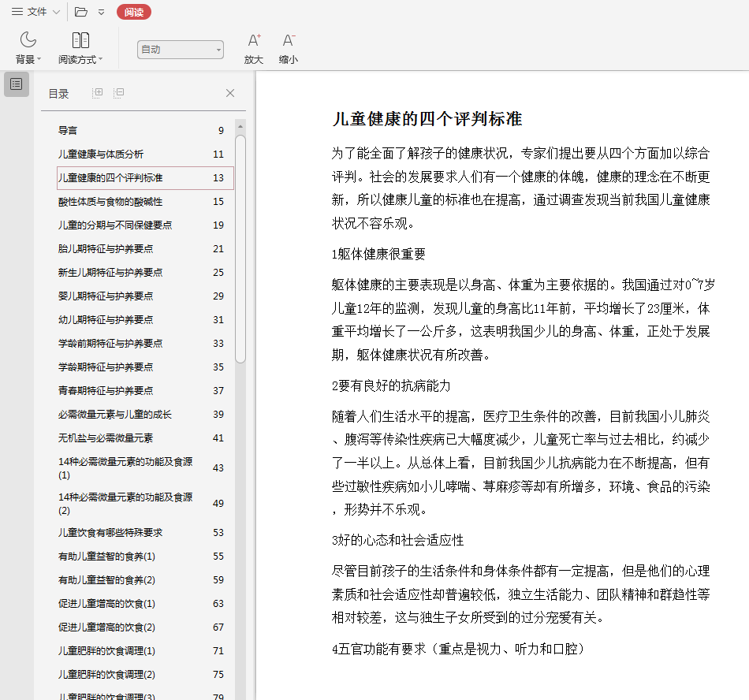Viewport: 749px width, 700px height.
Task: Open the Reading Mode (阅读方式) book icon
Action: click(80, 40)
